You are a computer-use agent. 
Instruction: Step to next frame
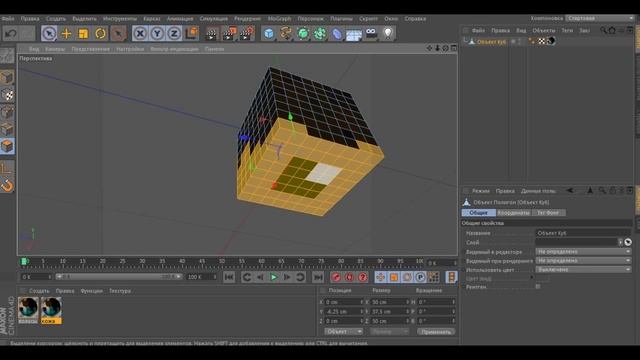pos(287,277)
